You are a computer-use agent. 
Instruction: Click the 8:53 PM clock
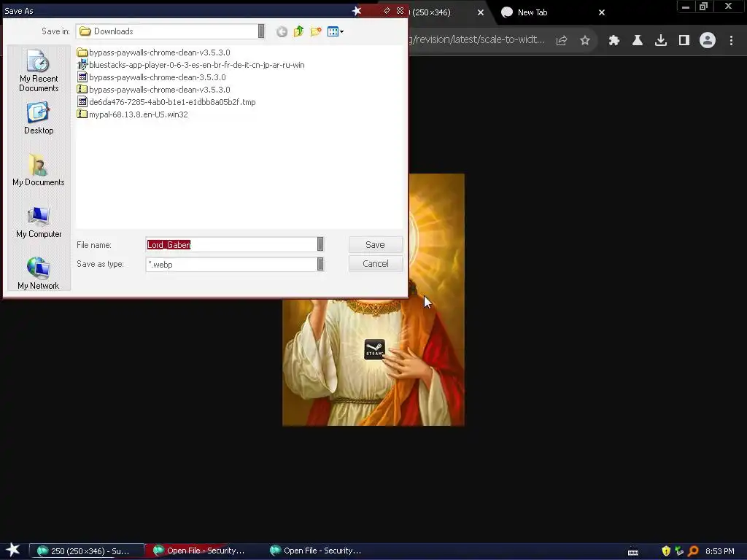719,551
